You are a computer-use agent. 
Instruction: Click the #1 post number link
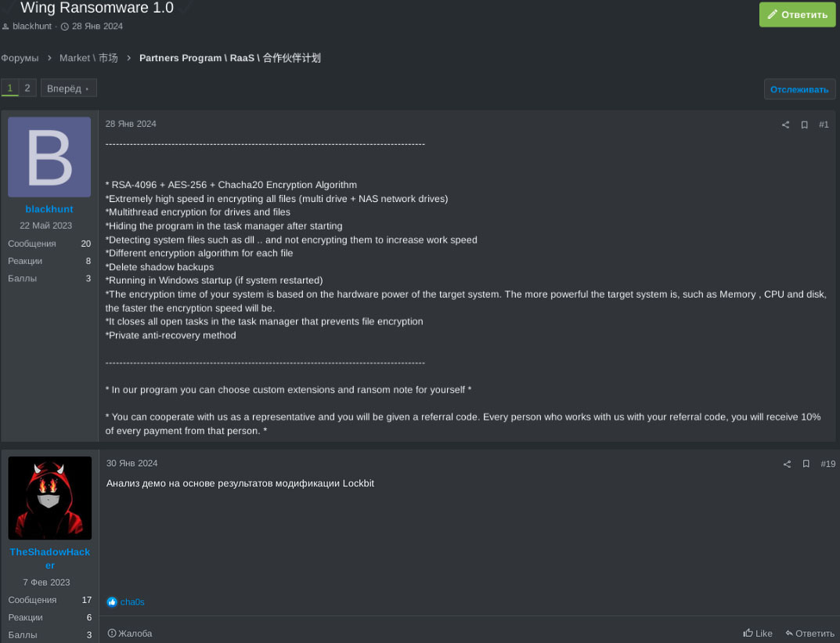point(824,125)
